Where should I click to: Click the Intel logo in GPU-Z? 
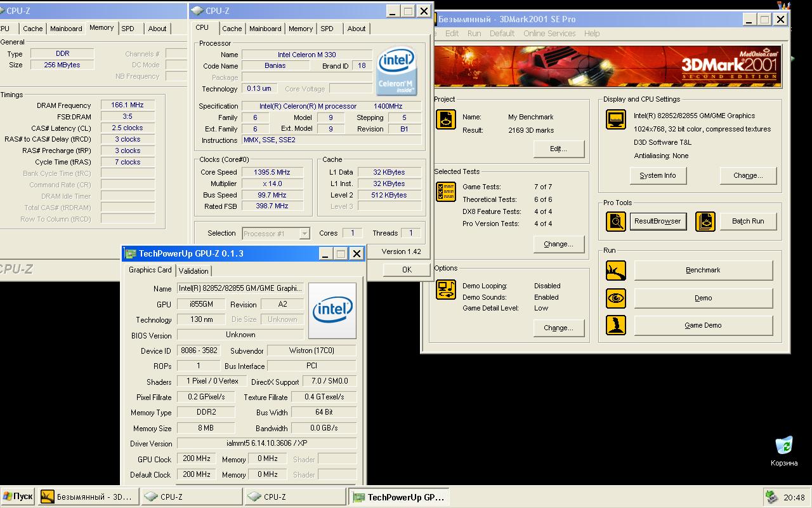coord(332,311)
